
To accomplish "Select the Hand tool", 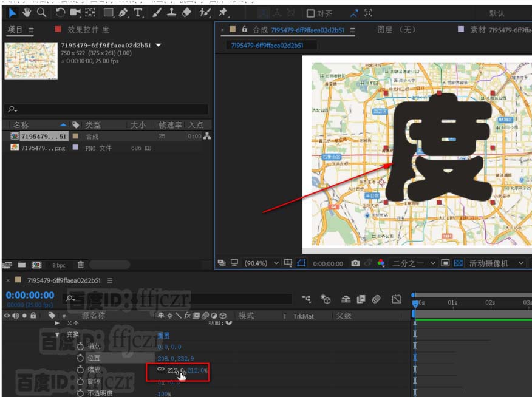I will pyautogui.click(x=27, y=12).
